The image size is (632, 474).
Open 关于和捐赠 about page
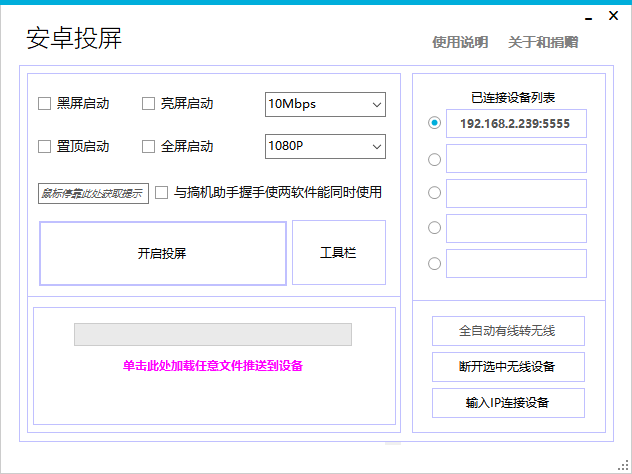[542, 42]
